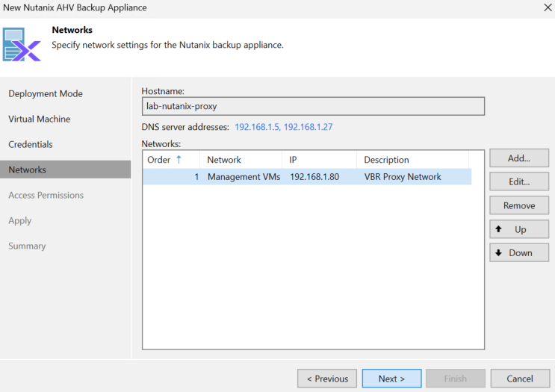Image resolution: width=555 pixels, height=392 pixels.
Task: Click the Order column sort arrow
Action: click(x=179, y=160)
